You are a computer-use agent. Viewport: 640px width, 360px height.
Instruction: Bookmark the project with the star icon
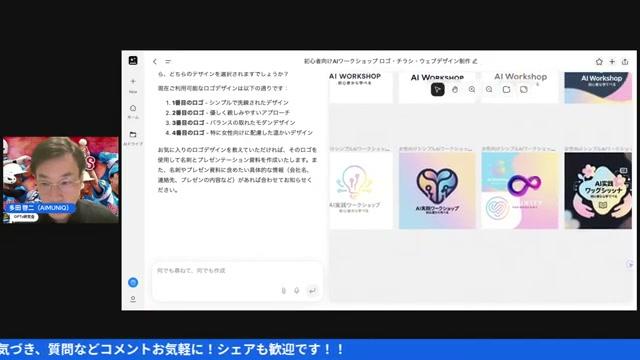599,62
